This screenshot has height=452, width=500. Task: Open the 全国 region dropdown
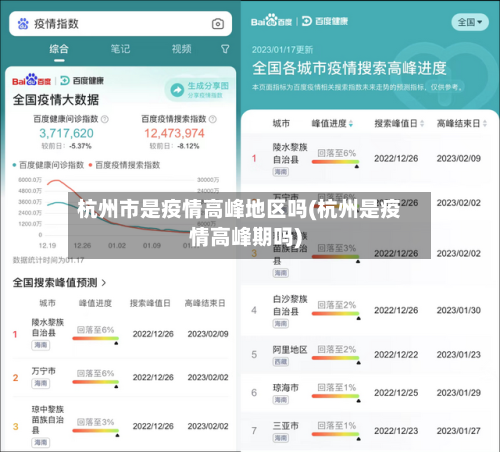[x=470, y=22]
